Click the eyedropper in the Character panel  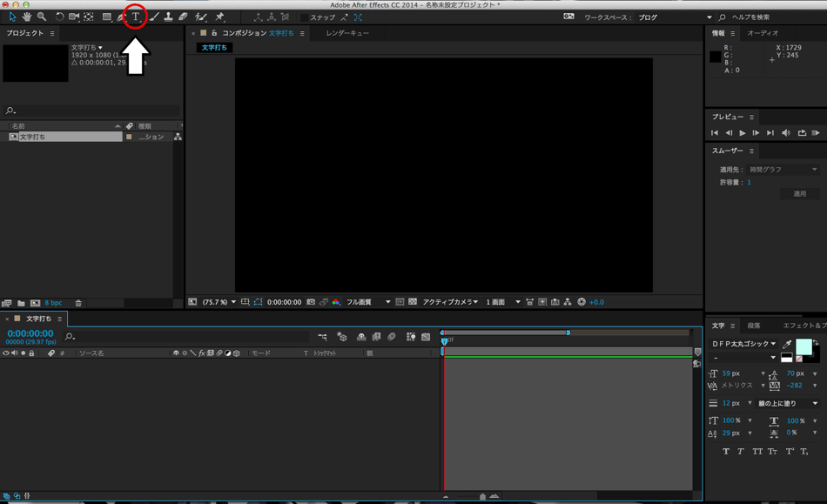pos(787,345)
